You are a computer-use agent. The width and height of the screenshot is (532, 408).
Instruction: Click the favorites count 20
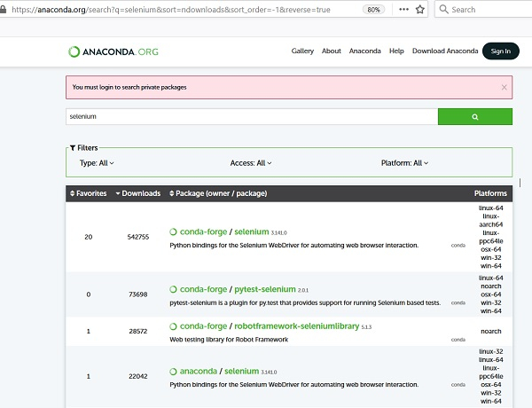(x=88, y=237)
